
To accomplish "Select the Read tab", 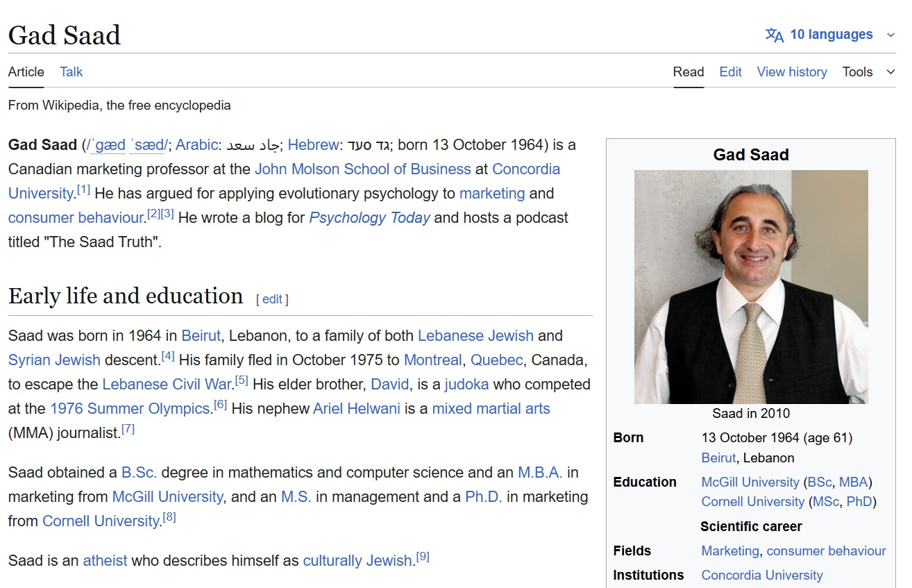I will coord(689,72).
